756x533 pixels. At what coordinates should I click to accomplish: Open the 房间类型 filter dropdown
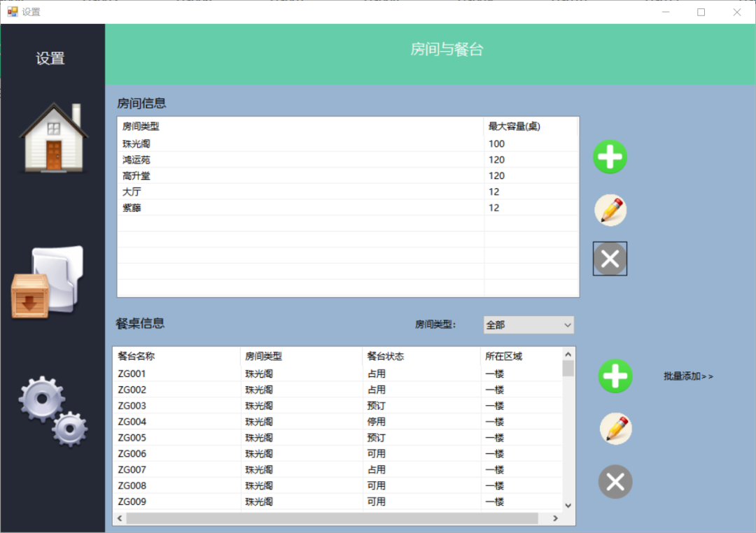pyautogui.click(x=528, y=325)
